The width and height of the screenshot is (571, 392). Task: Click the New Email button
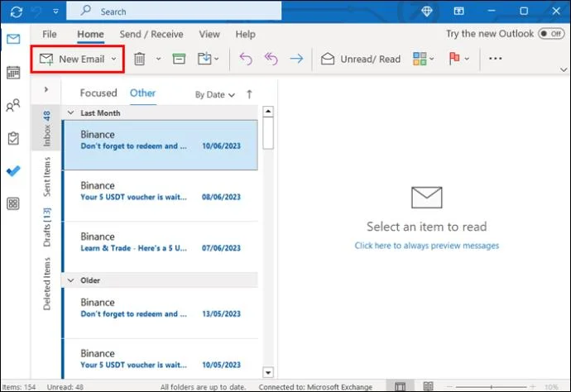coord(72,59)
